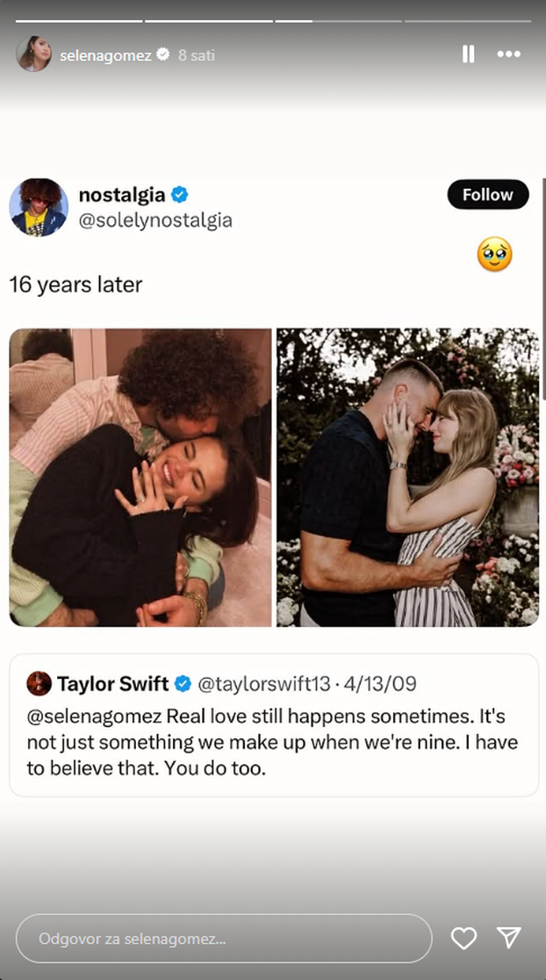
Task: Click the blue verified badge next to nostalgia
Action: (180, 194)
